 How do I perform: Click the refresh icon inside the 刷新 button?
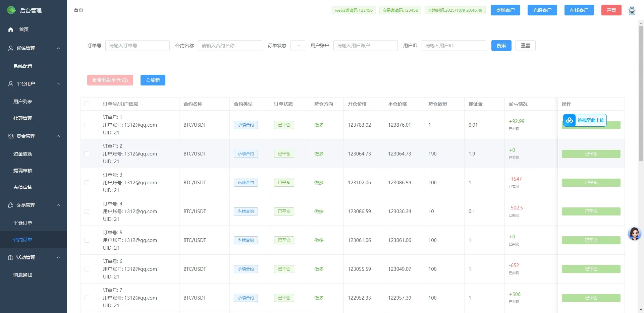coord(148,80)
